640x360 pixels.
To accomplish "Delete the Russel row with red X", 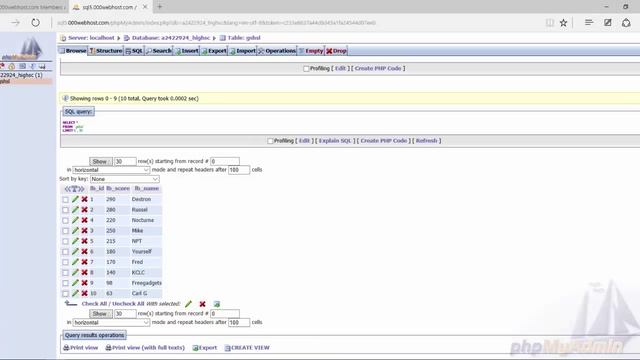I will click(84, 210).
